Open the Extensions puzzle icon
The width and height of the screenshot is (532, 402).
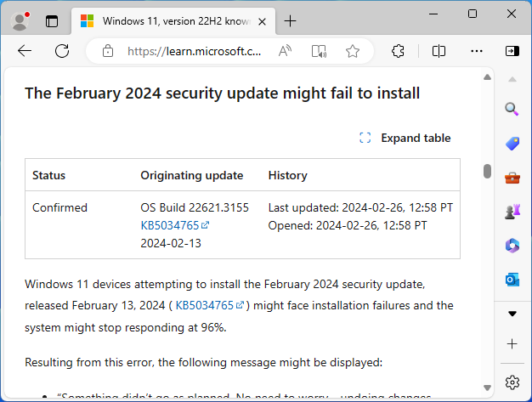click(x=398, y=51)
